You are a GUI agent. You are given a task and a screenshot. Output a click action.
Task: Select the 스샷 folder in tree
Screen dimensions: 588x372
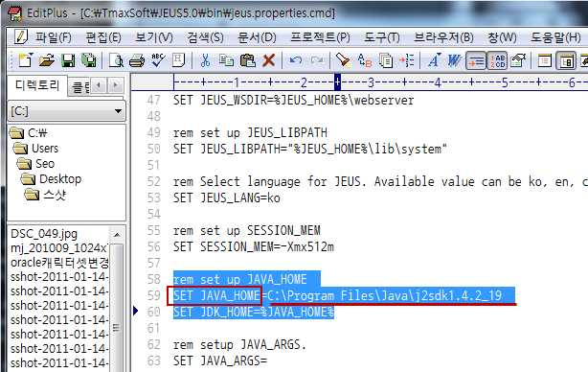(x=55, y=195)
